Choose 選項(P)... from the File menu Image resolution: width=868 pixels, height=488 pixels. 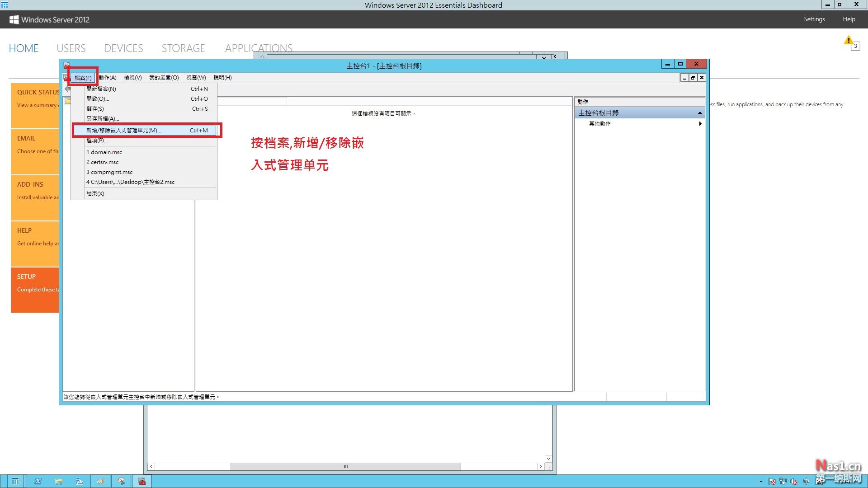pyautogui.click(x=144, y=141)
